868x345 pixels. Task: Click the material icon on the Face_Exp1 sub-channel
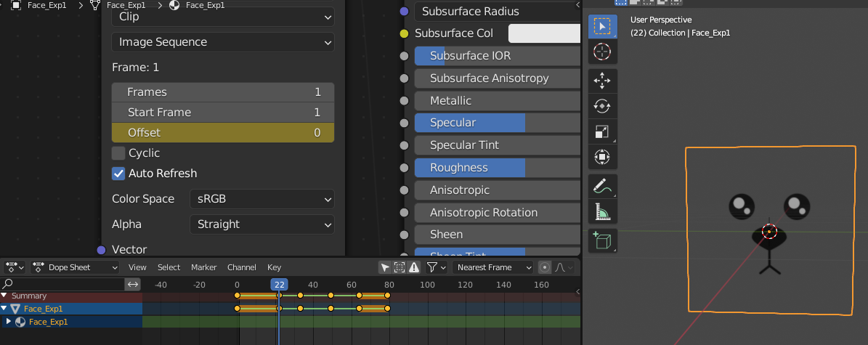click(20, 322)
